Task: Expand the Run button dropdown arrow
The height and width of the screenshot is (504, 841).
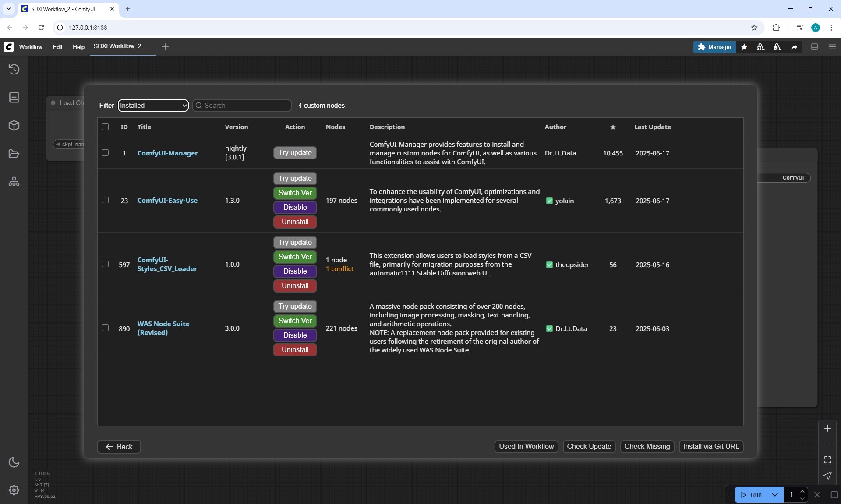Action: [x=774, y=495]
